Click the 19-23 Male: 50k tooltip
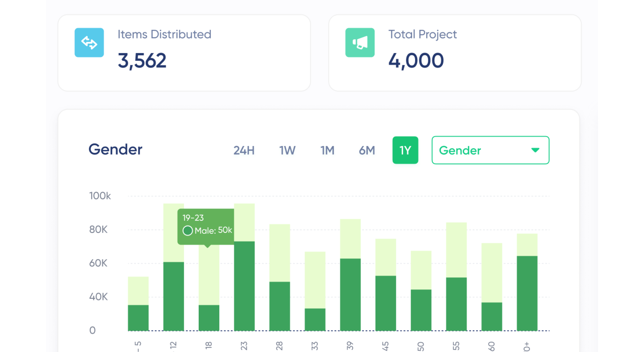 tap(206, 227)
